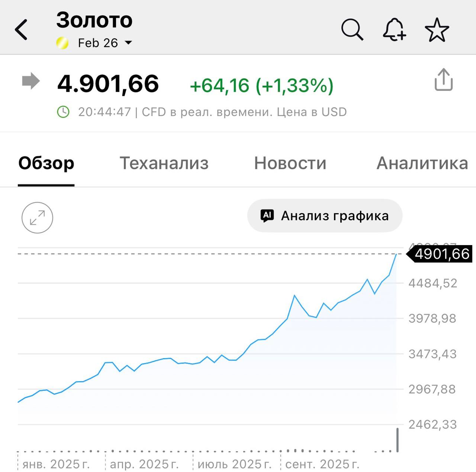Select the gold coin icon under Золото
Image resolution: width=476 pixels, height=472 pixels.
63,42
